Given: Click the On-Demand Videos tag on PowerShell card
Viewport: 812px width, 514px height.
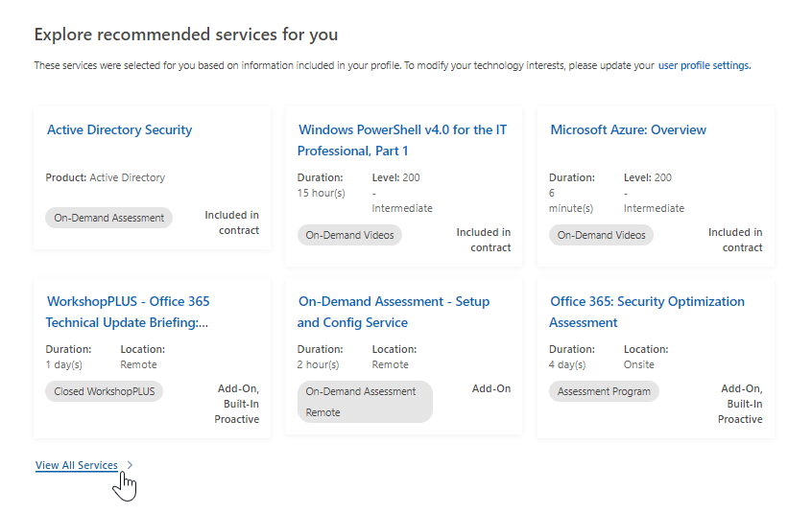Looking at the screenshot, I should point(349,235).
